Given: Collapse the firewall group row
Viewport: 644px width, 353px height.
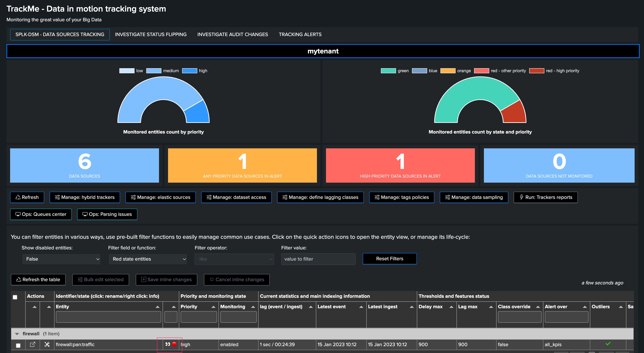Looking at the screenshot, I should tap(17, 334).
